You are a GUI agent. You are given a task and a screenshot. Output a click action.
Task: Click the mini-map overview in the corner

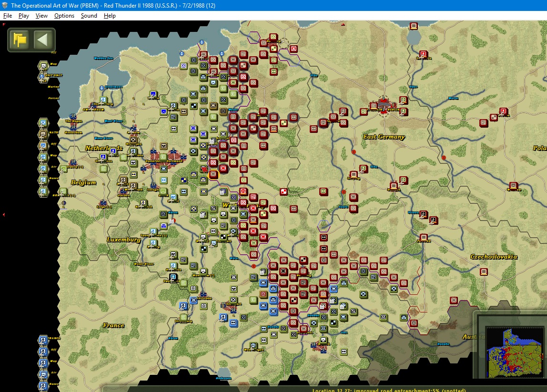(x=514, y=352)
